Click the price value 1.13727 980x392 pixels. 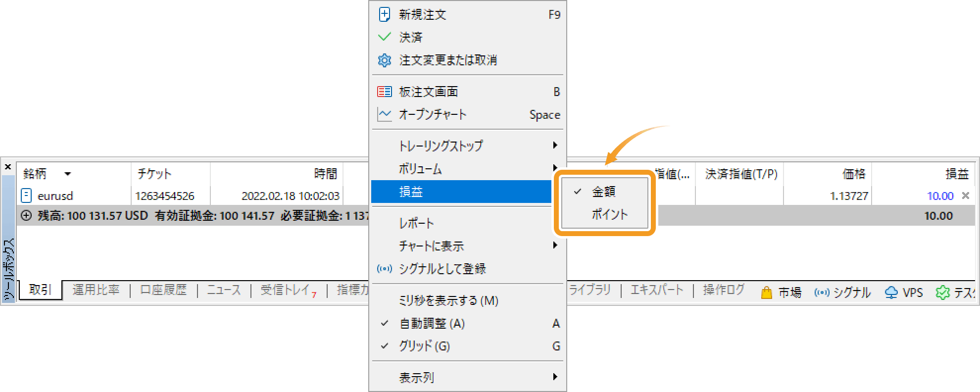(x=849, y=196)
